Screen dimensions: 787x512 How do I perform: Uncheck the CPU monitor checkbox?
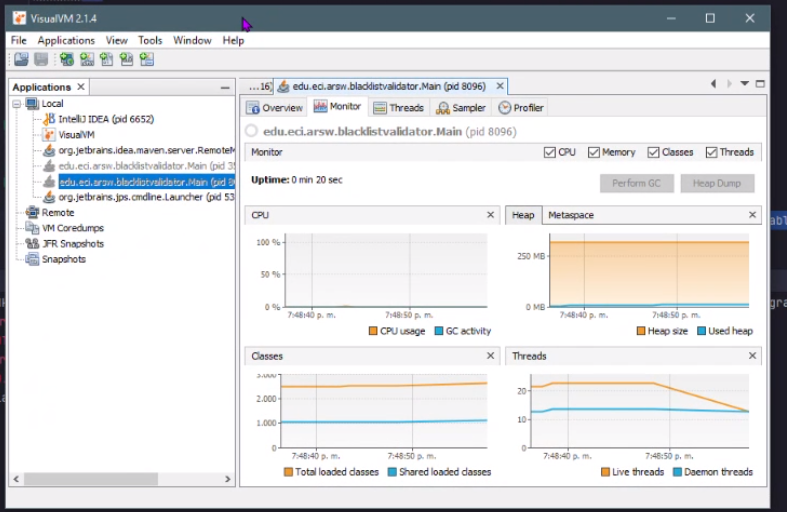(550, 152)
